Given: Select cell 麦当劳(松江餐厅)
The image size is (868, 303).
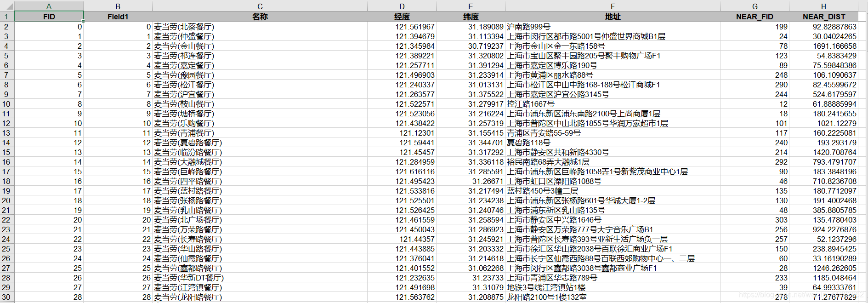Looking at the screenshot, I should (x=260, y=85).
